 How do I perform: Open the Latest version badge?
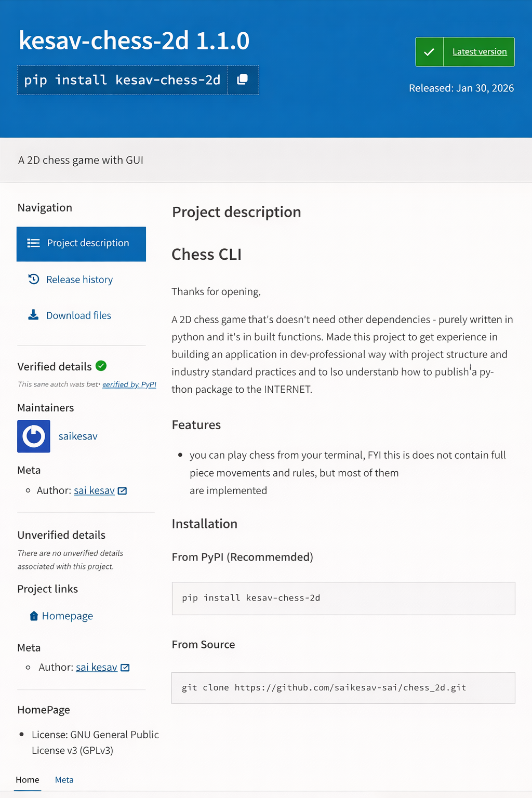[x=479, y=51]
